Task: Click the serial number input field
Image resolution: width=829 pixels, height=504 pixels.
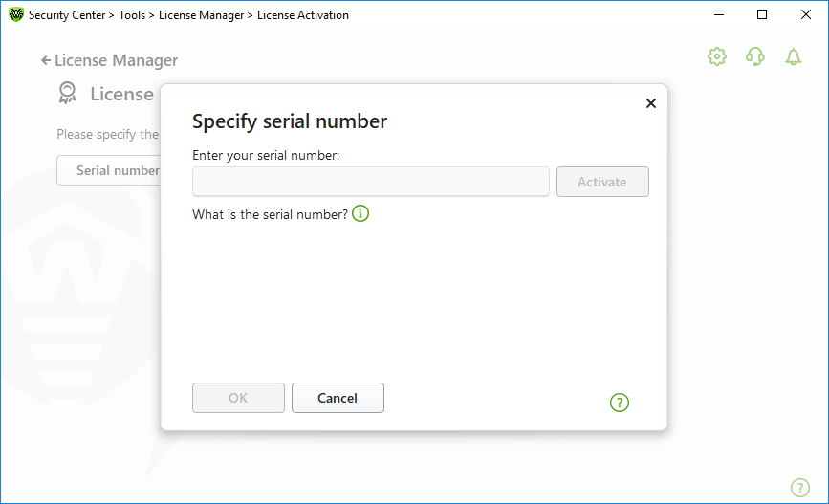Action: 371,182
